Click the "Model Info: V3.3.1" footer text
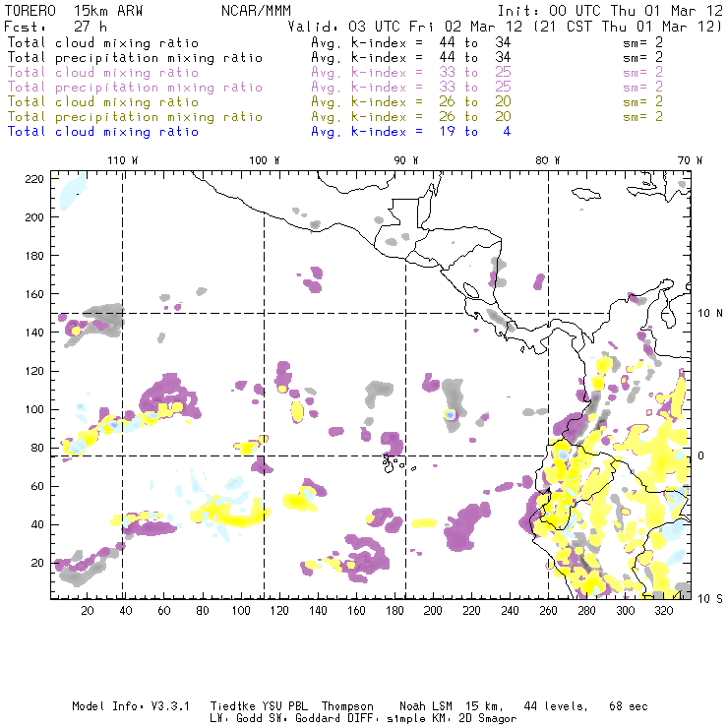The height and width of the screenshot is (728, 728). (131, 706)
